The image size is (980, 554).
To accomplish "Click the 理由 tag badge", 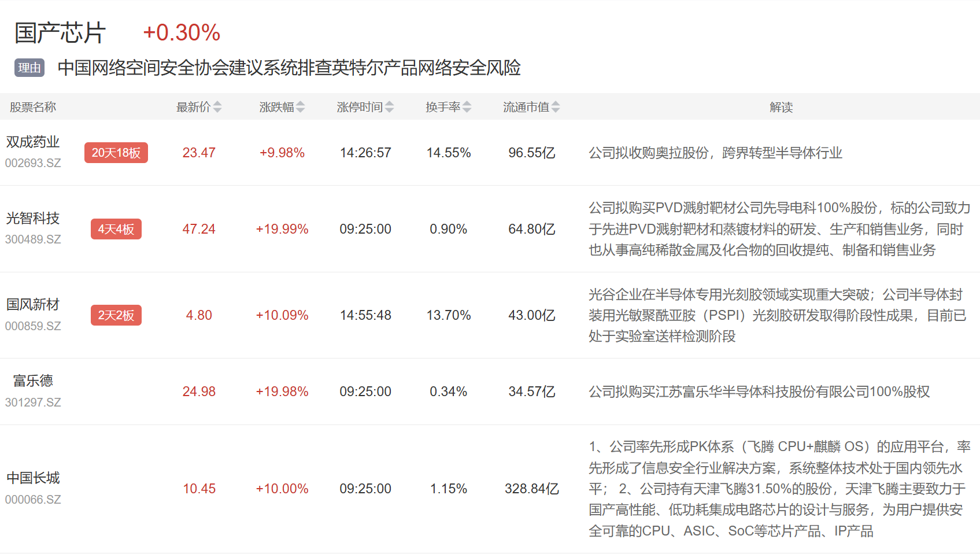I will [x=29, y=68].
